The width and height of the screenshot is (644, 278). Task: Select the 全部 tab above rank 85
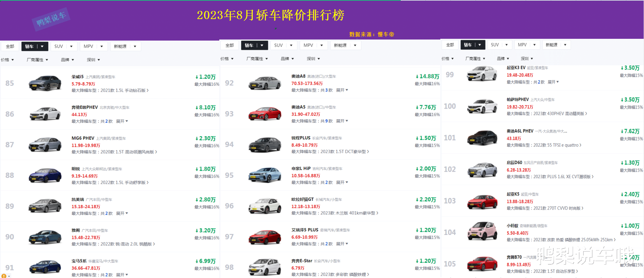click(x=10, y=47)
